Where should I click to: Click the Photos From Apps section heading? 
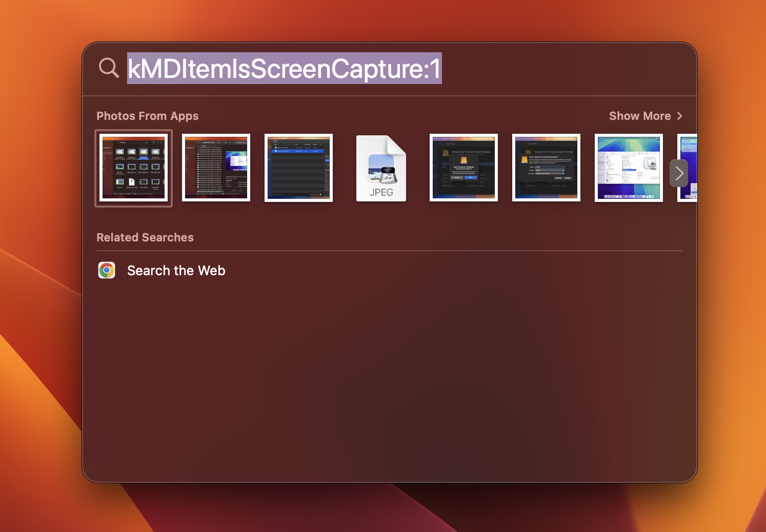(x=148, y=116)
